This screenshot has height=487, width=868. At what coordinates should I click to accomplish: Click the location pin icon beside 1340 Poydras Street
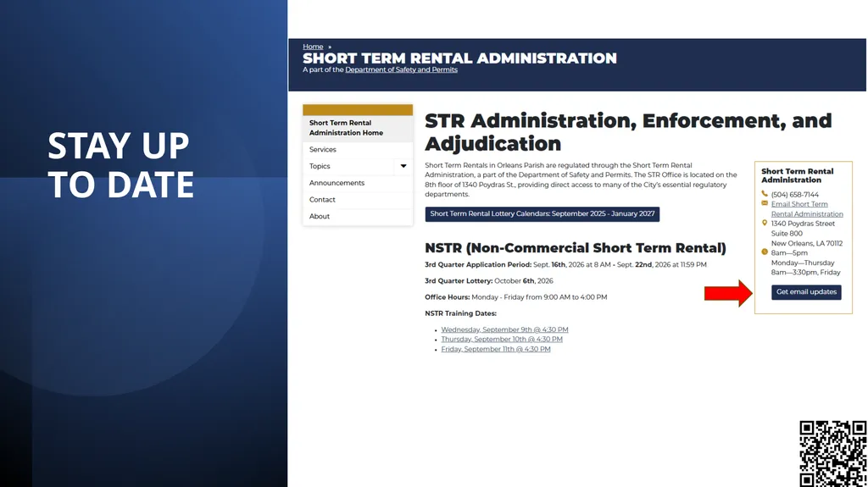(x=765, y=223)
